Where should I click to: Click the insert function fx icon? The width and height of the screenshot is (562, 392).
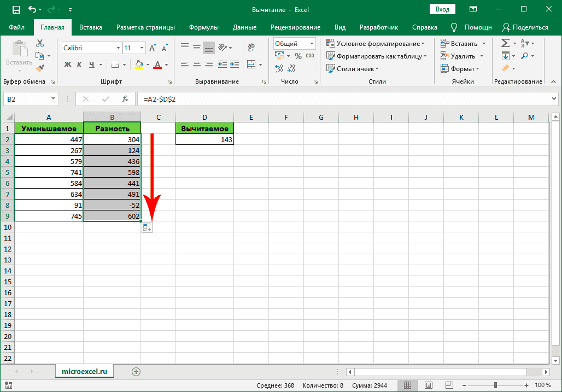(x=125, y=99)
